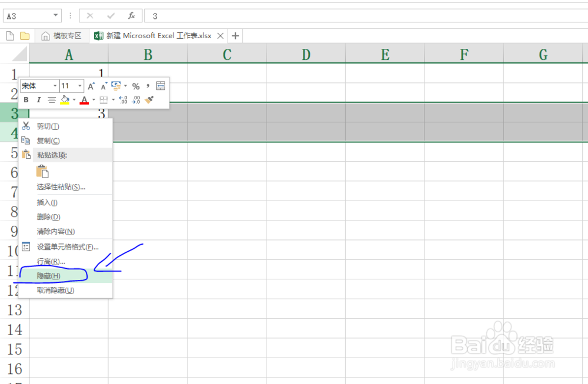Expand the fill color dropdown arrow
588x384 pixels.
74,100
